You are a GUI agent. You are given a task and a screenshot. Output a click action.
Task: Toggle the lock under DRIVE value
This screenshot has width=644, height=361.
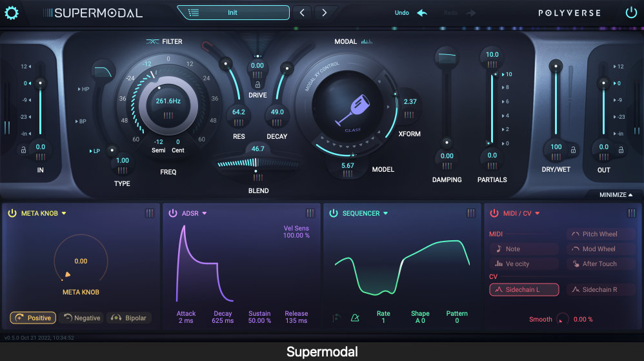(257, 85)
